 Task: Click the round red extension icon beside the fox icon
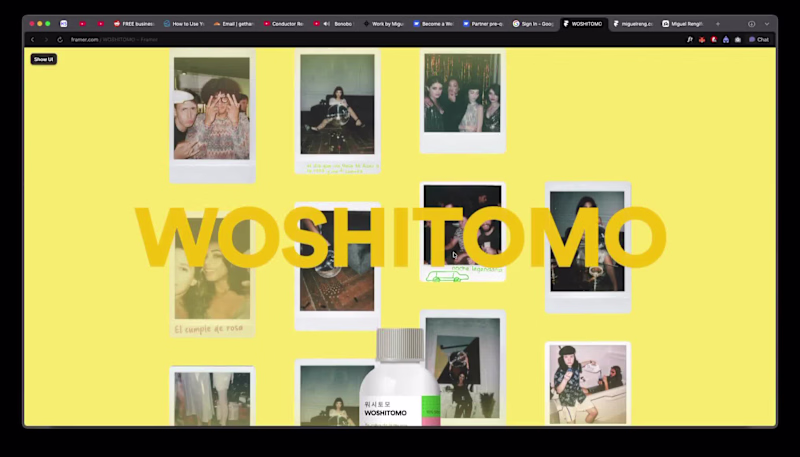click(x=714, y=39)
